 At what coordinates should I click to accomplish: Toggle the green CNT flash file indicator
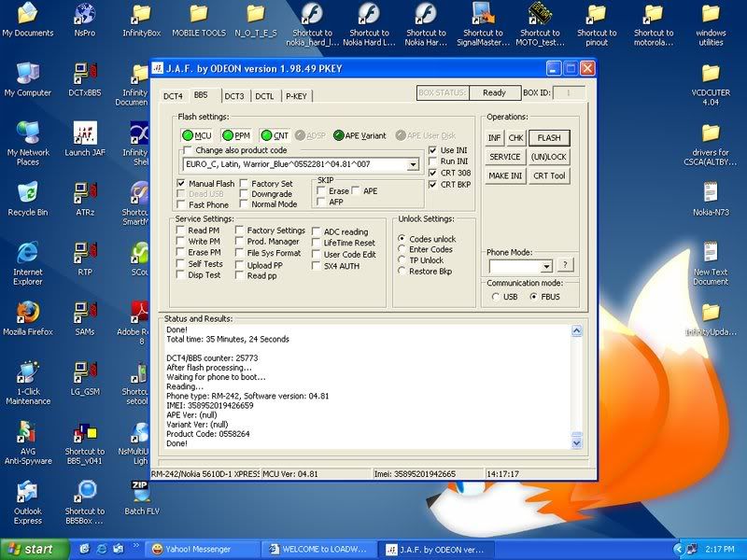pos(275,135)
